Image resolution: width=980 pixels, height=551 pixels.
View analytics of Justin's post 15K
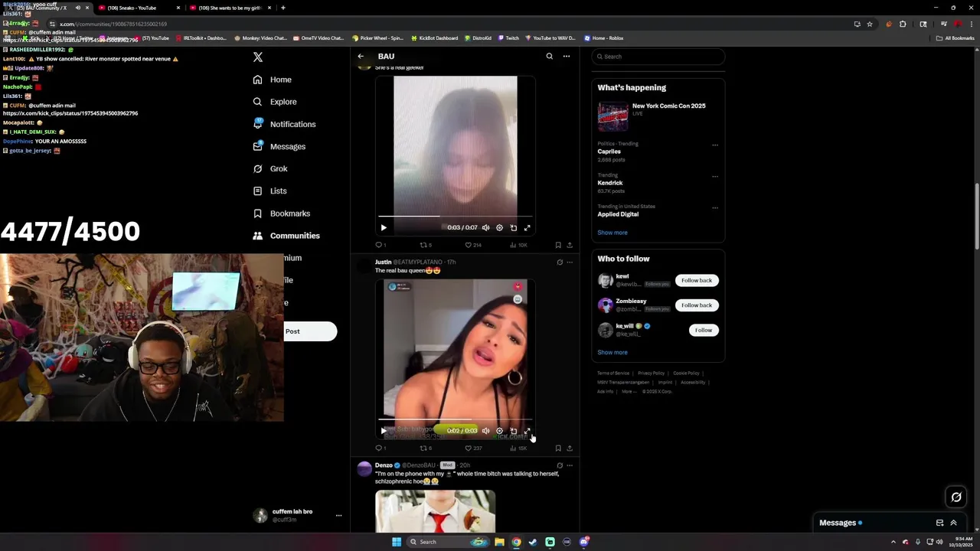pos(519,448)
